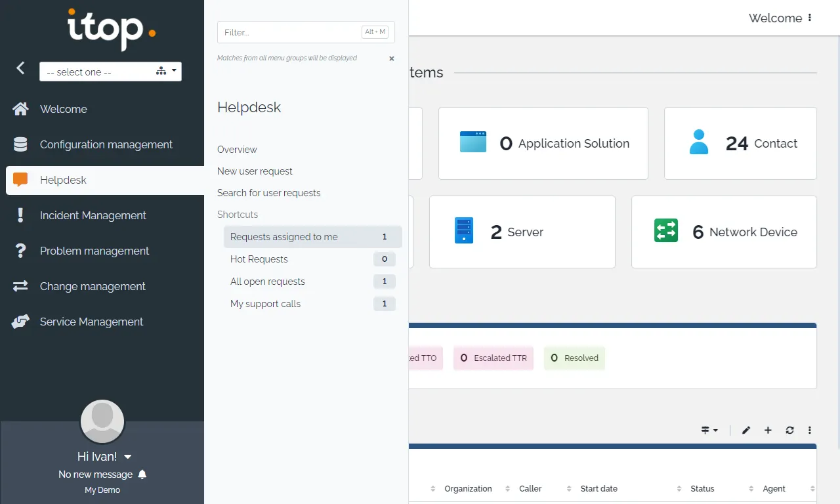Viewport: 840px width, 504px height.
Task: Open My support calls shortcut
Action: tap(312, 304)
